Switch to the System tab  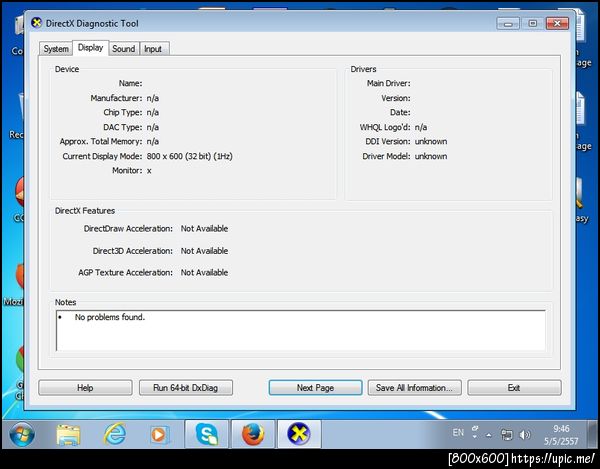coord(56,49)
